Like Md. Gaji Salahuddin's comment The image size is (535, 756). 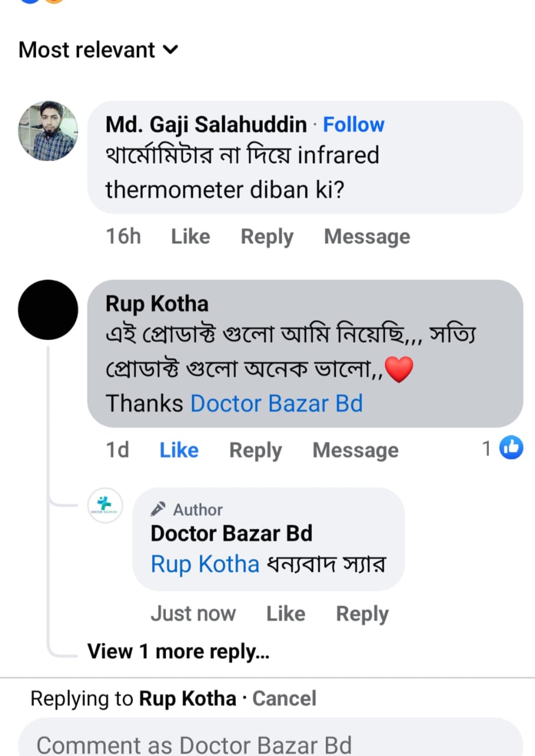[x=190, y=237]
